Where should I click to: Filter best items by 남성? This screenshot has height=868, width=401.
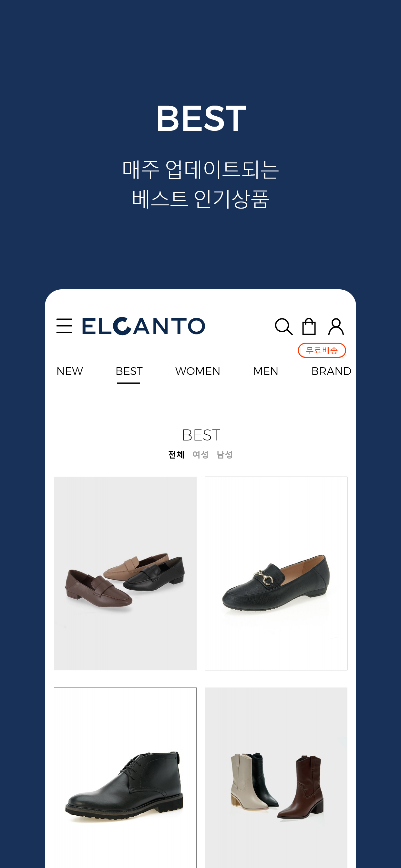pos(225,455)
